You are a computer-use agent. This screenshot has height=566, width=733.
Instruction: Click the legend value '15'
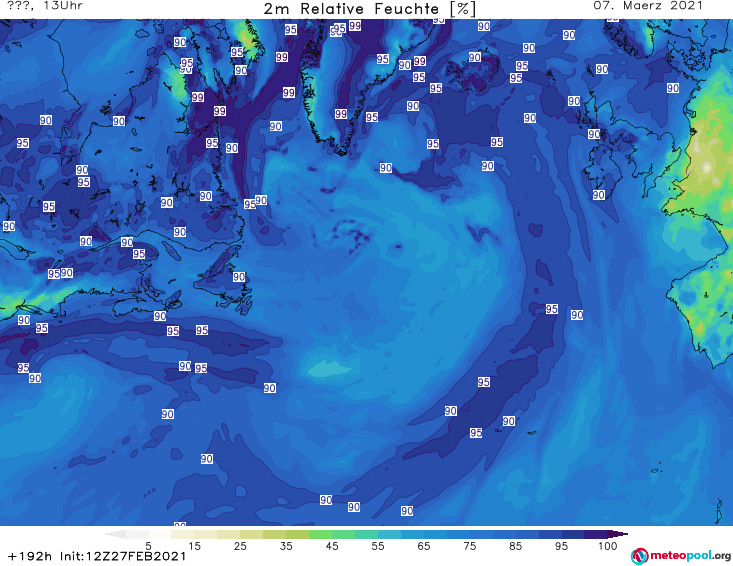(x=194, y=546)
